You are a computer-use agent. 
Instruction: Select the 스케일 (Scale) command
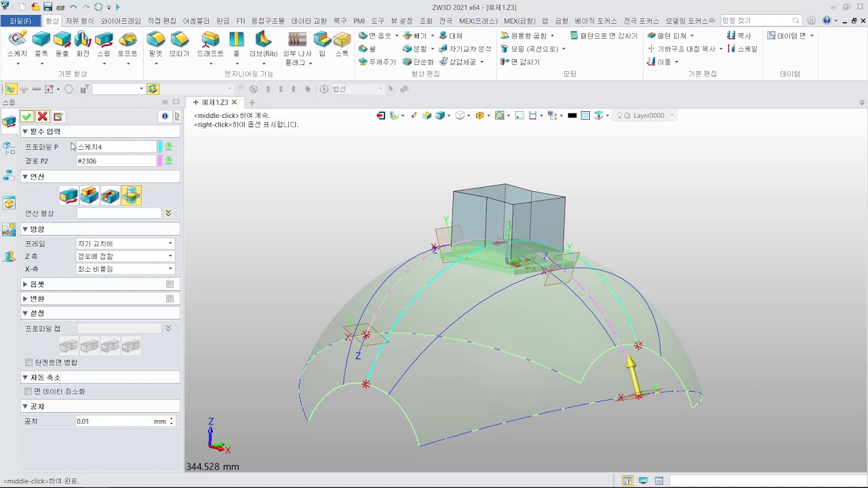click(x=742, y=49)
